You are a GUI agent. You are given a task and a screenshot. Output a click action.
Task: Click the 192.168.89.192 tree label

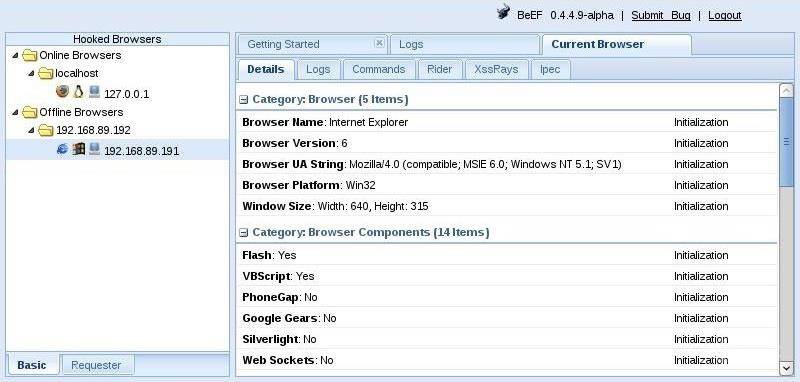pos(93,131)
